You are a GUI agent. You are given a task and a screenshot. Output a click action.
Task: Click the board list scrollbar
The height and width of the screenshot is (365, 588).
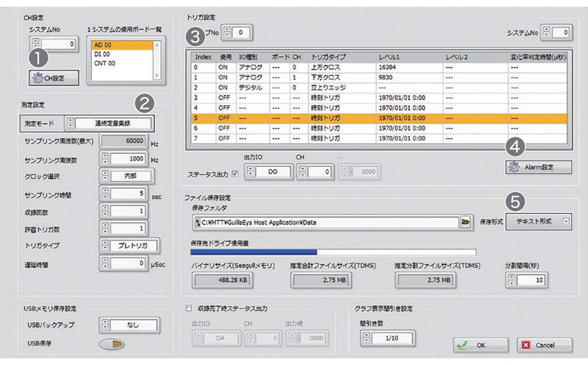click(157, 60)
